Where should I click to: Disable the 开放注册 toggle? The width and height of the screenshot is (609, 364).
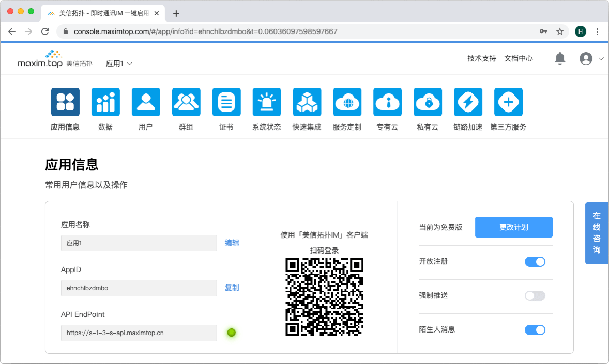coord(535,262)
